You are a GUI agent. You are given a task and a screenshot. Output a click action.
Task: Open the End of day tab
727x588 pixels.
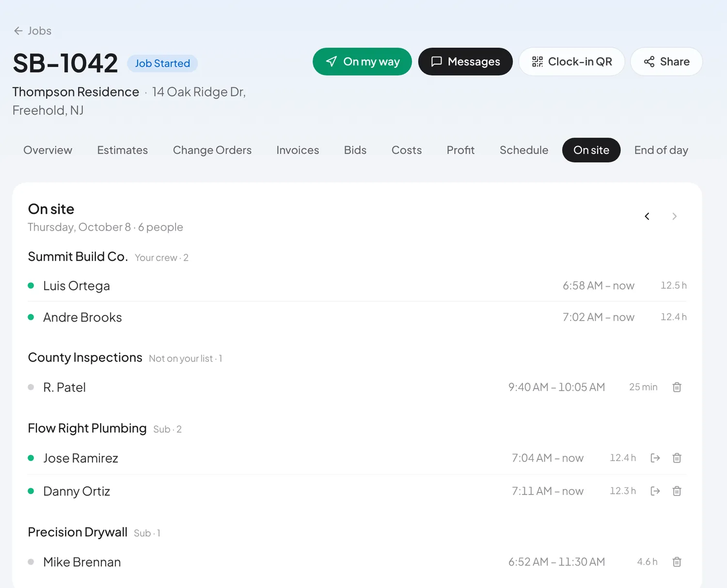(x=661, y=150)
